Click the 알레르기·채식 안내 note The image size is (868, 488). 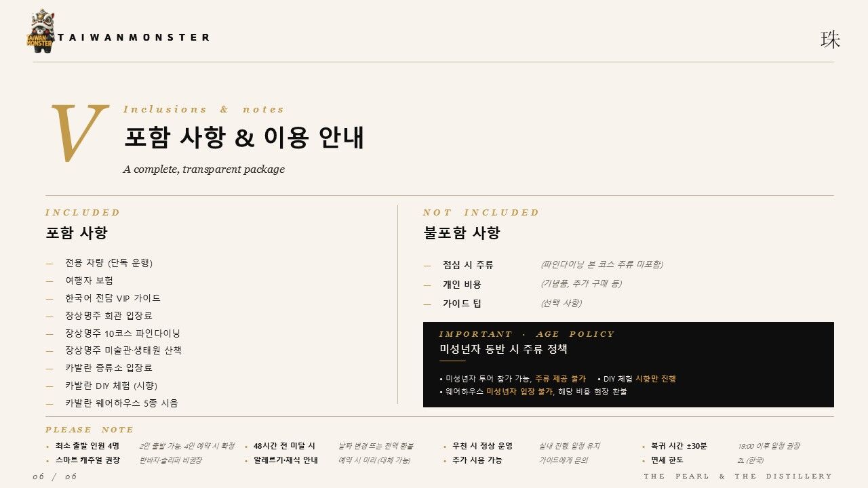point(285,460)
